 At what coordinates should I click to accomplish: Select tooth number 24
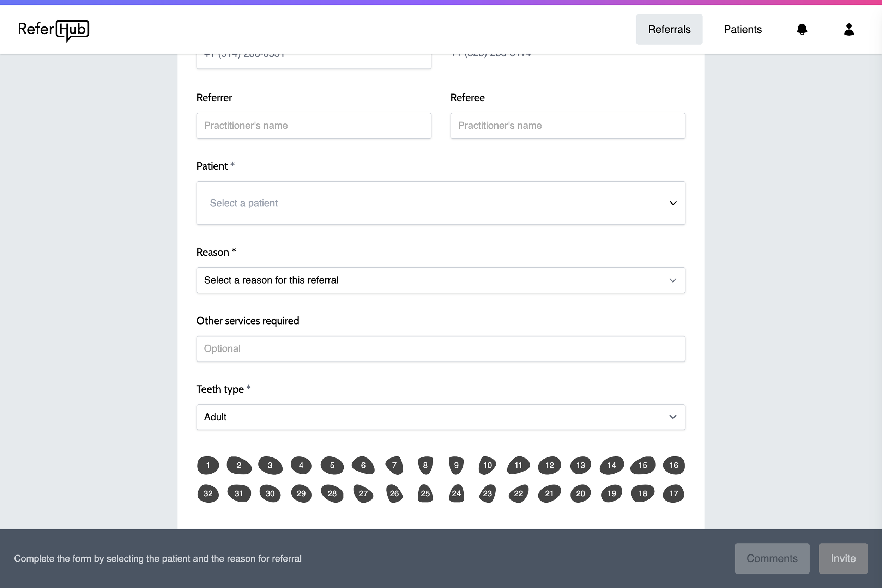(x=457, y=493)
